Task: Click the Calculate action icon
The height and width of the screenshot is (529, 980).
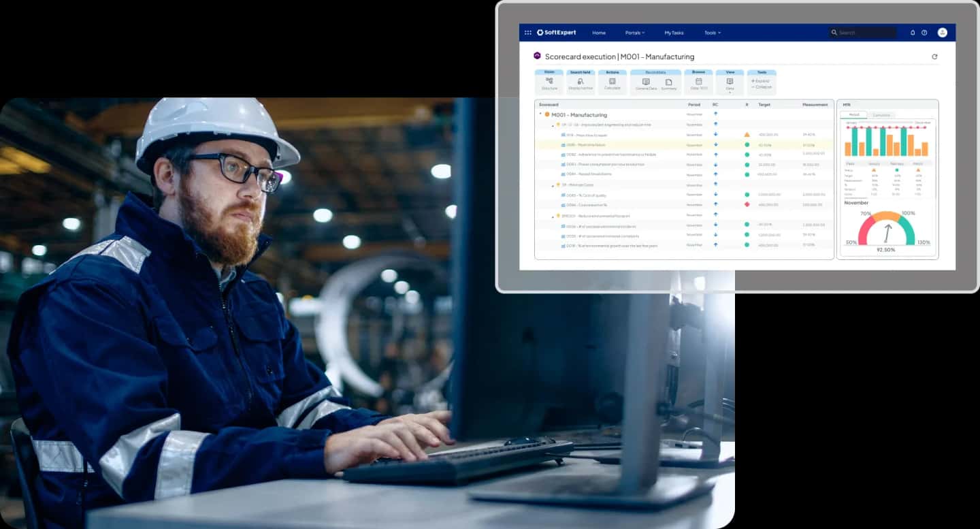Action: point(612,81)
